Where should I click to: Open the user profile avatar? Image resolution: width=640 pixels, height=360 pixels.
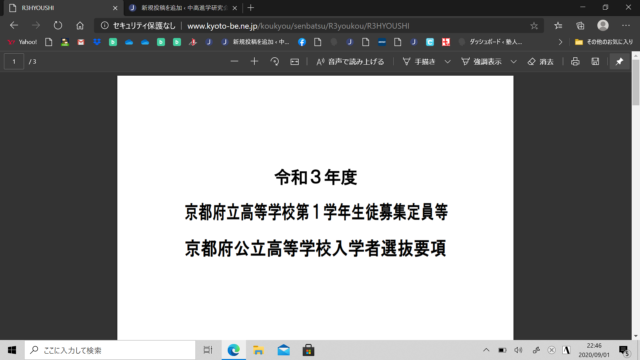(x=603, y=25)
